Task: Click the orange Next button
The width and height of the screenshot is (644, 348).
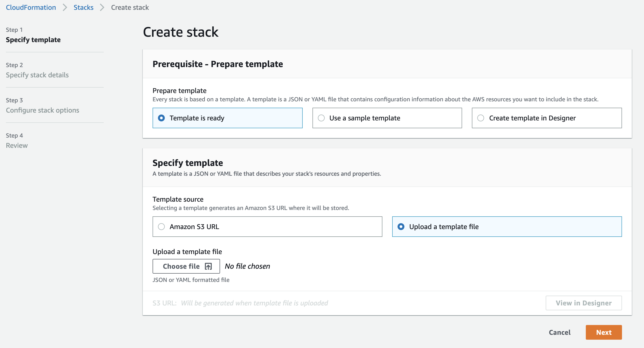Action: pos(603,332)
